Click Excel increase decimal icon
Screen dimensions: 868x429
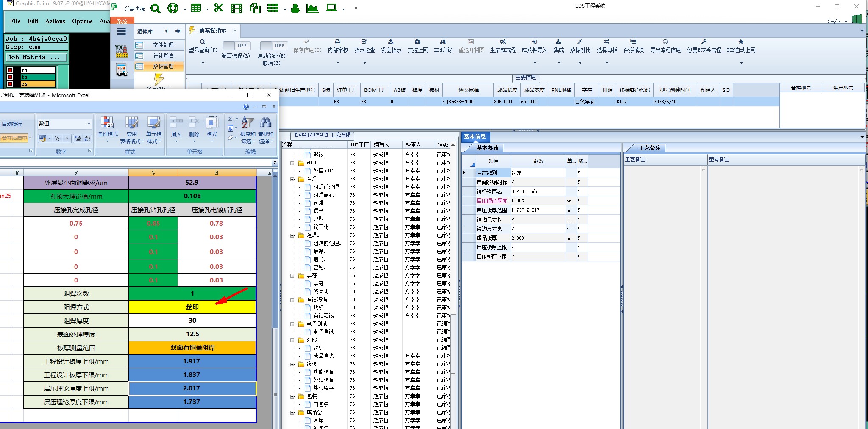[78, 138]
